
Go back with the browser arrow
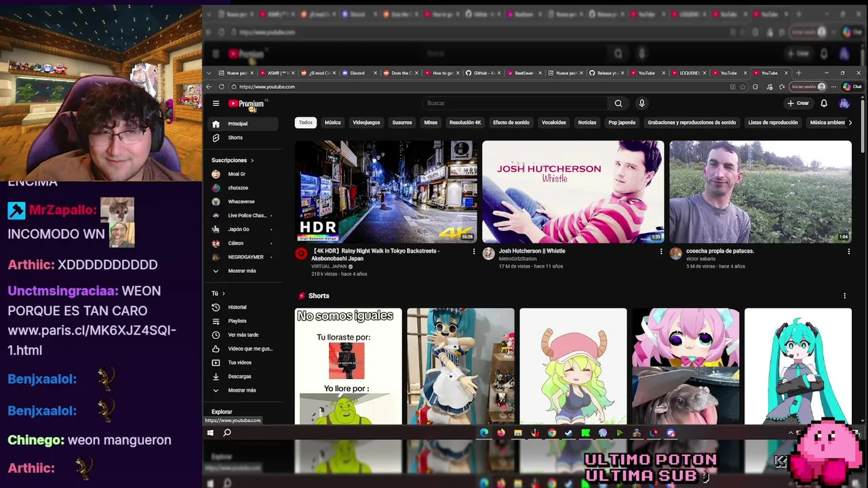coord(210,87)
